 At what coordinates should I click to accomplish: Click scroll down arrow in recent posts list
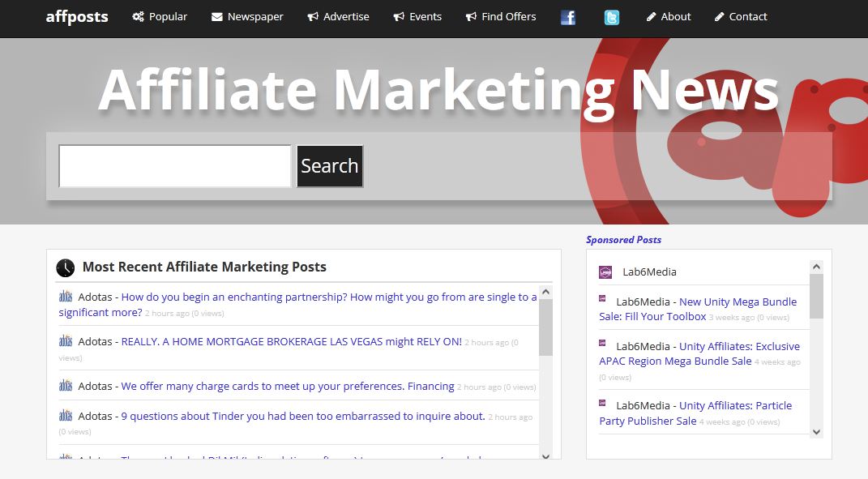coord(545,455)
